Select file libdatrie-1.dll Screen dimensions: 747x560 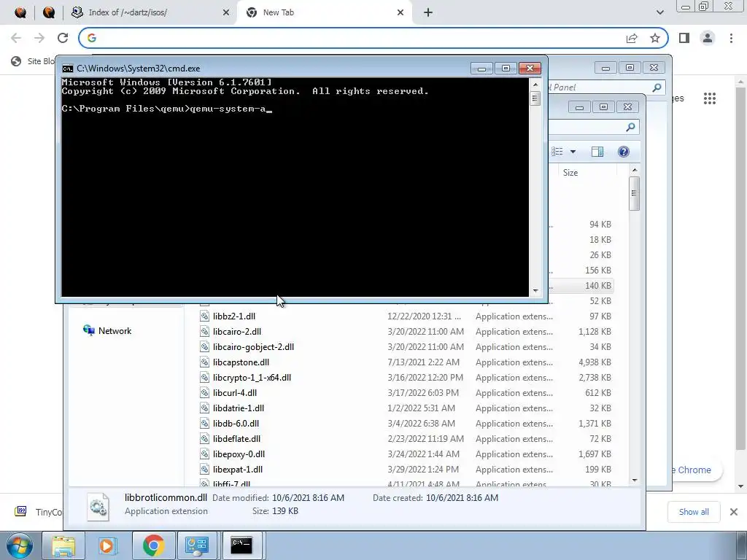pos(239,408)
